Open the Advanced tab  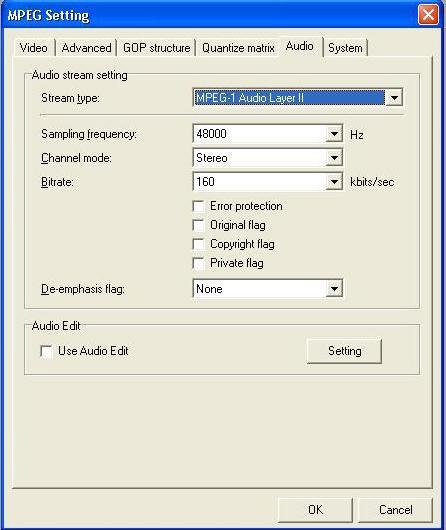tap(87, 48)
